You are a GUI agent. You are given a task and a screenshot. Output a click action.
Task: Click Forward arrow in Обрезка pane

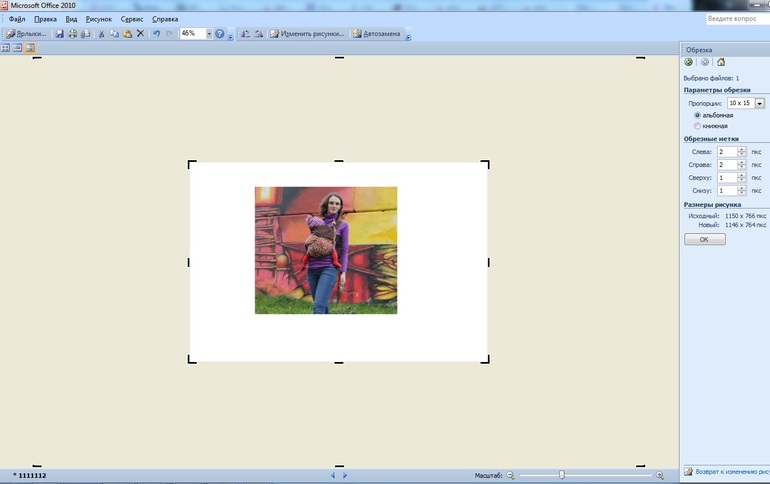(x=705, y=62)
